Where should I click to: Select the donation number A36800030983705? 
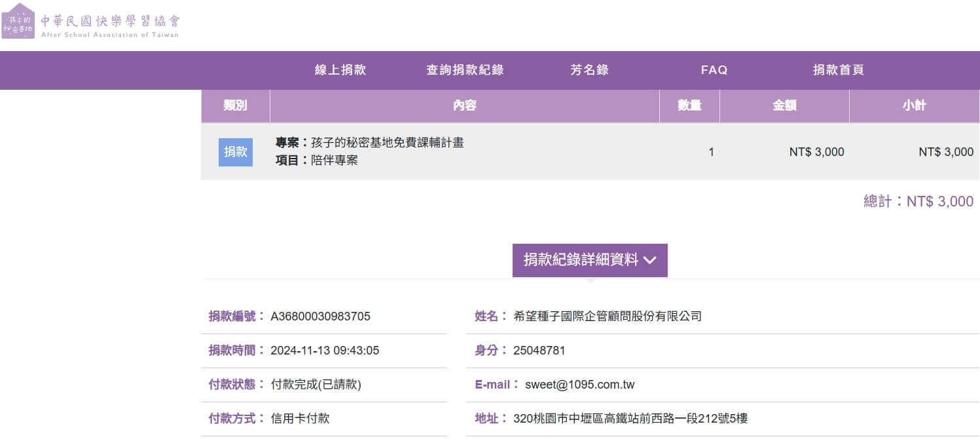(x=320, y=316)
